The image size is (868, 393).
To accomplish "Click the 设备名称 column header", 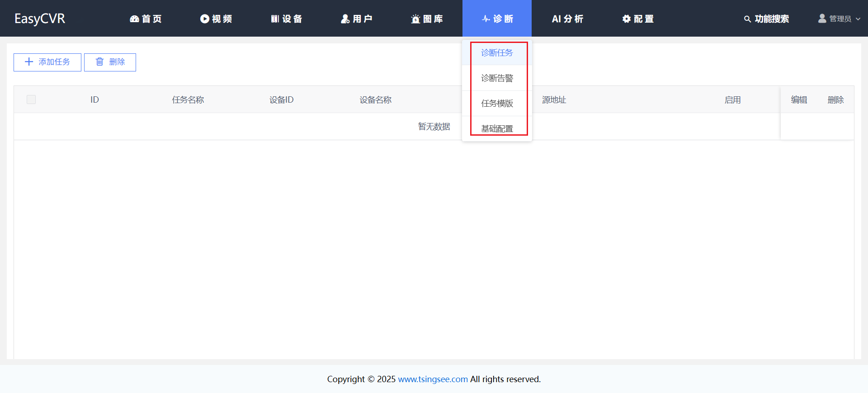I will (x=376, y=100).
